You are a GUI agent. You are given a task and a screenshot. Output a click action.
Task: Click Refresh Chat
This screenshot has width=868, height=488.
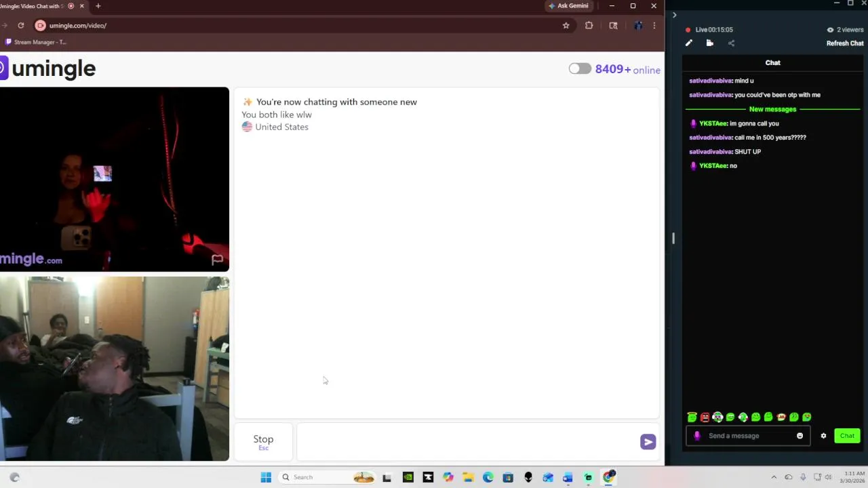[x=845, y=43]
